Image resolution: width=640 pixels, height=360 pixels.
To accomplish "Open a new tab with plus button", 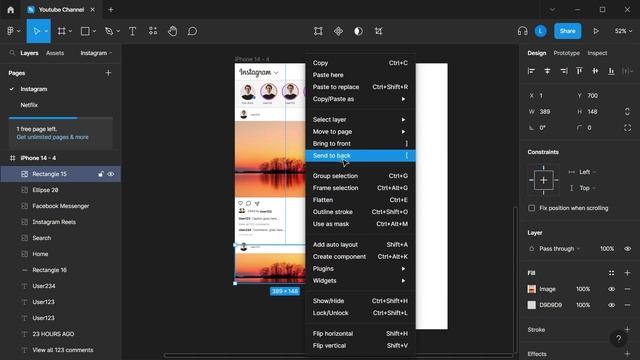I will coord(111,9).
